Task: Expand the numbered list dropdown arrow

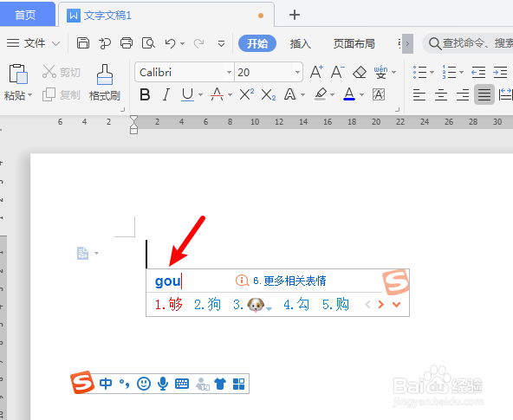Action: [x=461, y=72]
